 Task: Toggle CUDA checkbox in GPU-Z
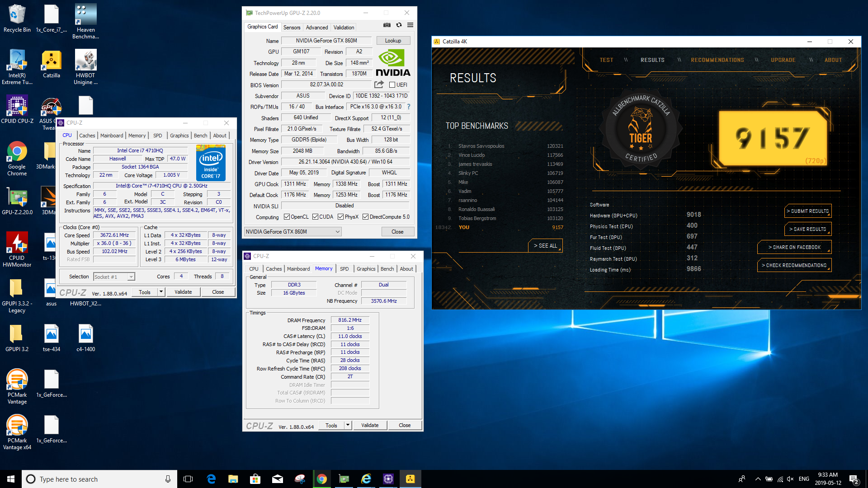315,217
